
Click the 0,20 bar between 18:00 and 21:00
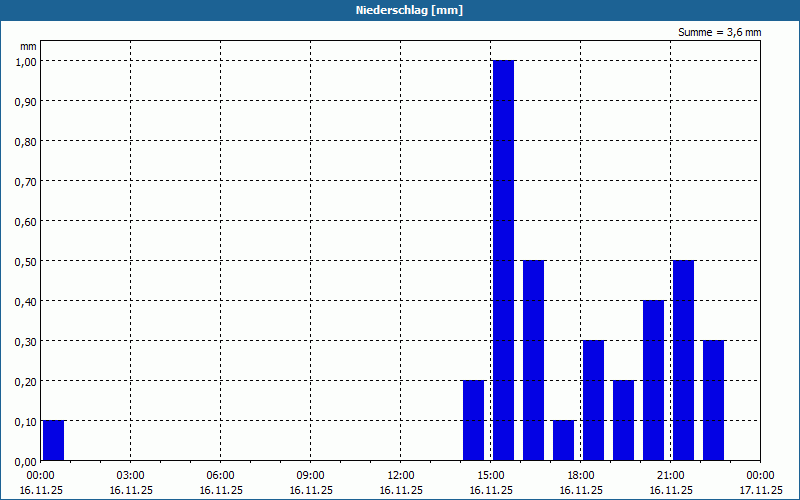click(x=623, y=420)
